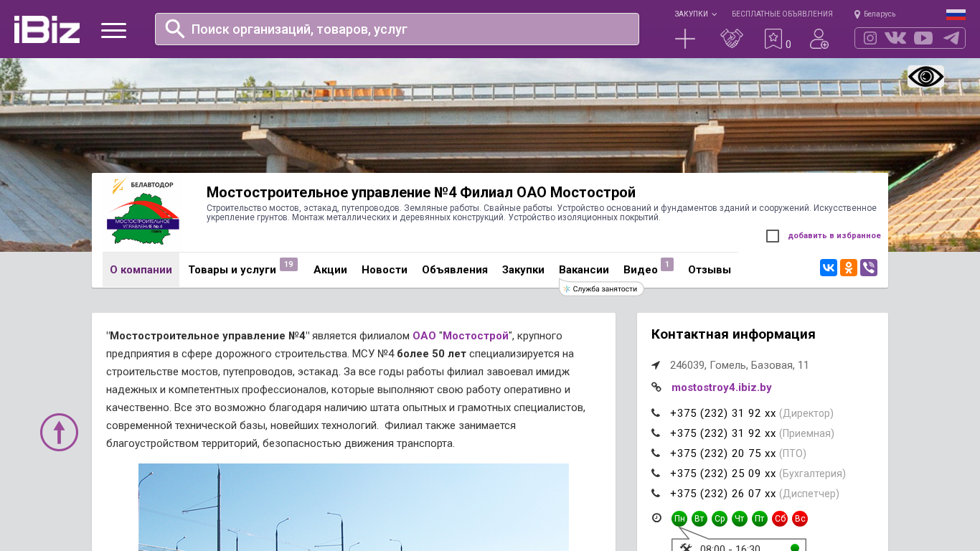Open the 'О компании' tab
Viewport: 980px width, 551px height.
(x=141, y=270)
